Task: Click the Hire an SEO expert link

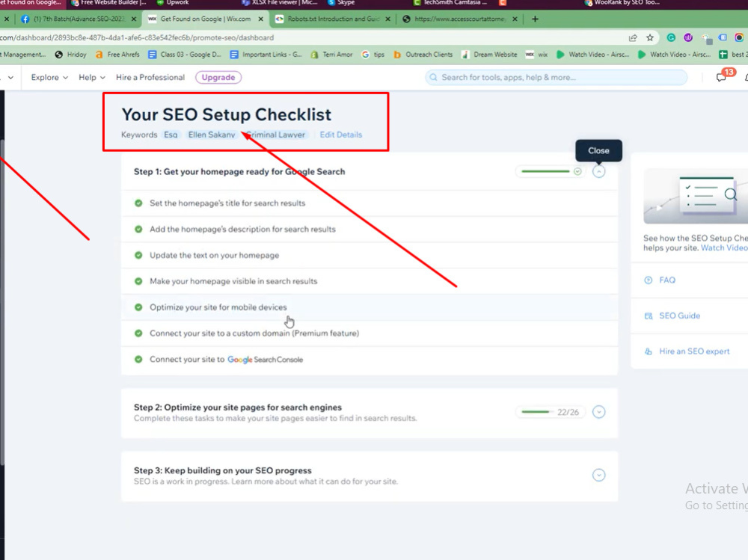Action: [x=695, y=351]
